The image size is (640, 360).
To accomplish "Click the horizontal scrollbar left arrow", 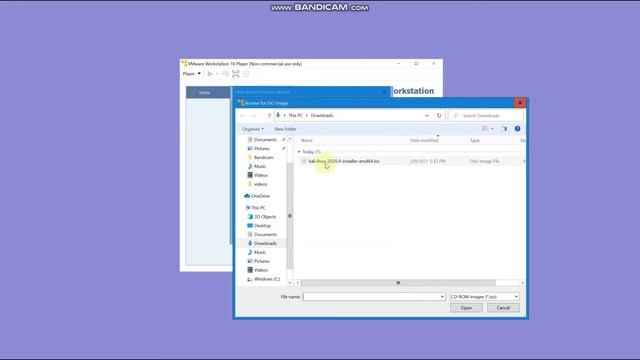I will pyautogui.click(x=298, y=283).
